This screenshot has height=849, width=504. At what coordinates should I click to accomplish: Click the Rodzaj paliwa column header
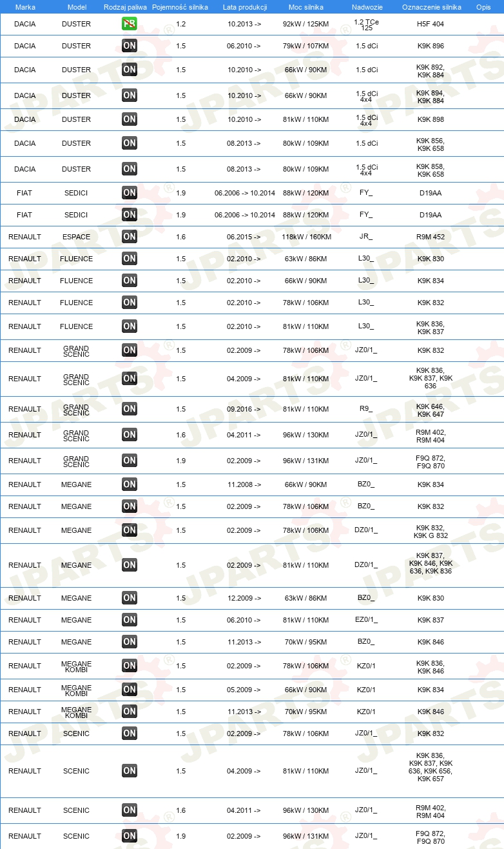125,7
